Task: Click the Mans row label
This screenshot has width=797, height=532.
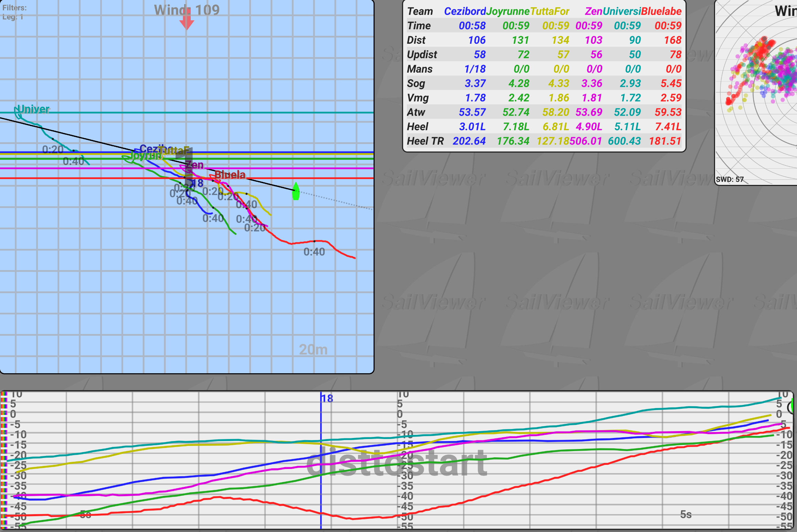Action: pos(420,69)
